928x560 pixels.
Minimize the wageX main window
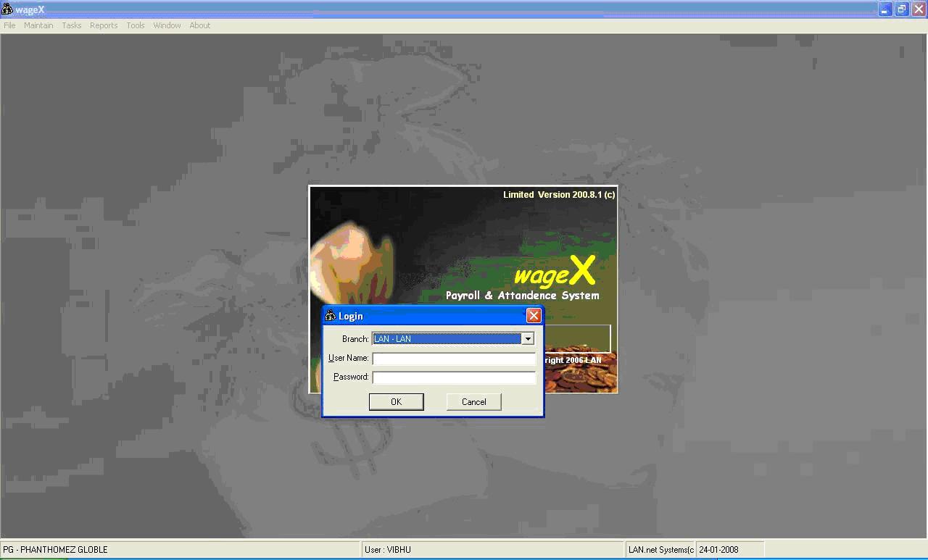click(885, 9)
